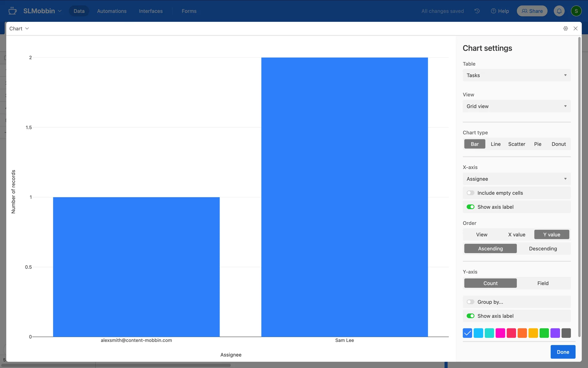The height and width of the screenshot is (368, 588).
Task: Open the user account avatar S
Action: click(x=576, y=11)
